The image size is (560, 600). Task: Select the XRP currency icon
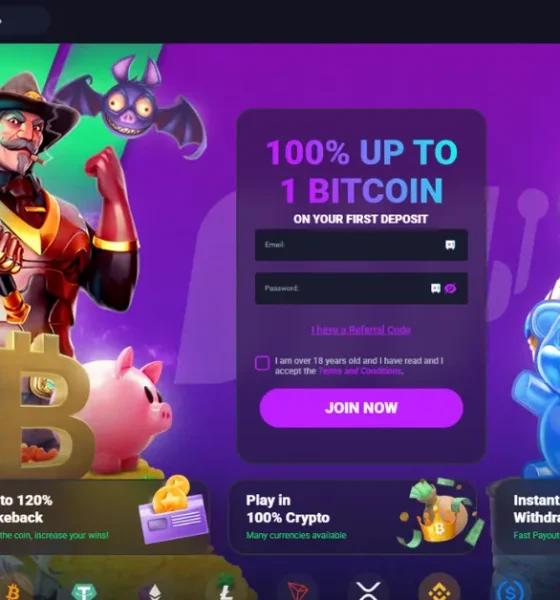point(368,590)
